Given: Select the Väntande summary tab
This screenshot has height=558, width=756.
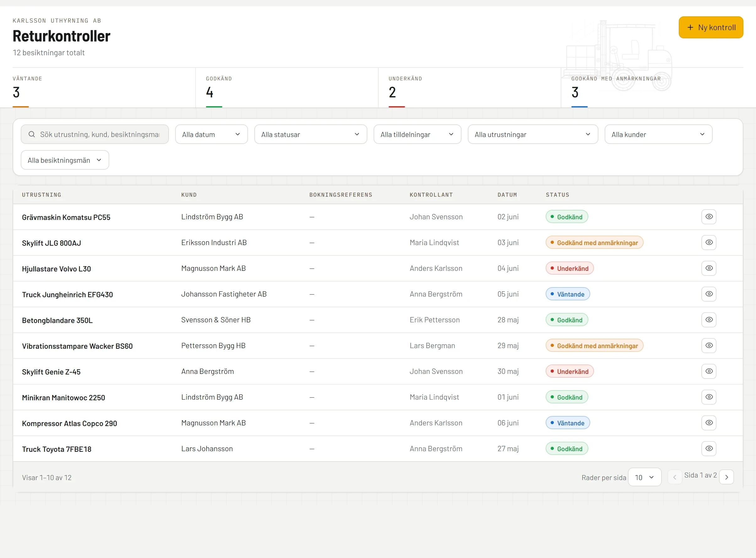Looking at the screenshot, I should 104,88.
